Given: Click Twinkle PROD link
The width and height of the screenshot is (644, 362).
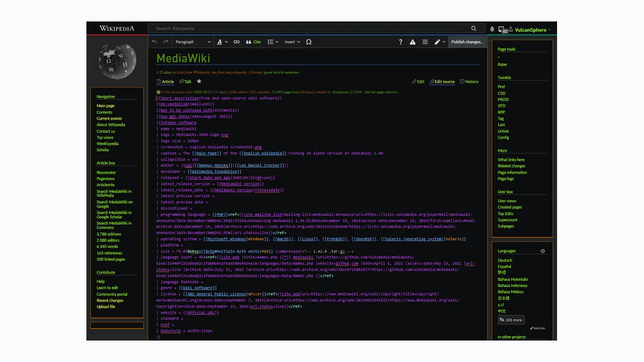Looking at the screenshot, I should click(x=503, y=99).
